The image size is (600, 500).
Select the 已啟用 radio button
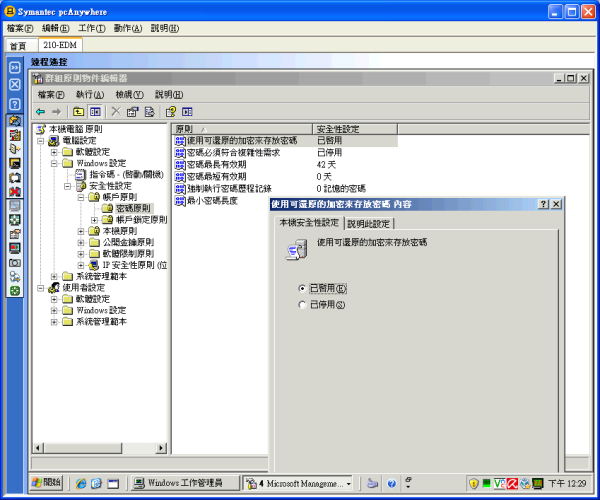coord(302,288)
